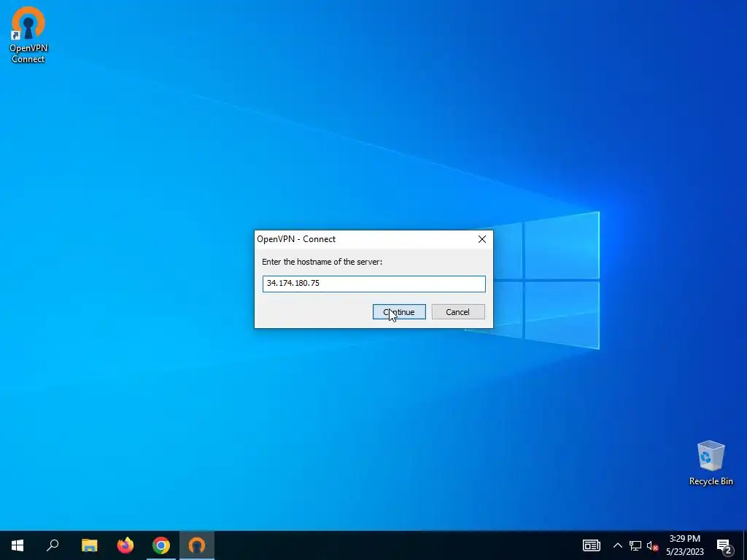Focus the server hostname input field
The height and width of the screenshot is (560, 747).
[x=374, y=284]
